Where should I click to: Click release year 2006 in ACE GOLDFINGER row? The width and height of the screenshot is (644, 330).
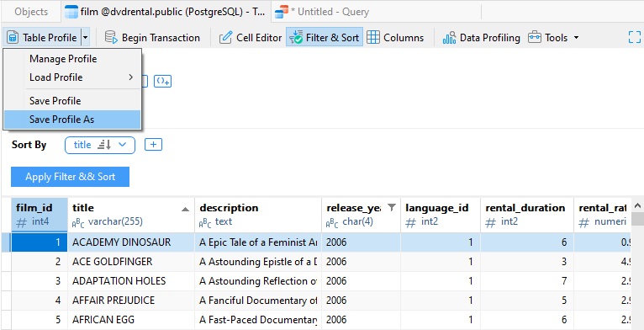[x=361, y=262]
